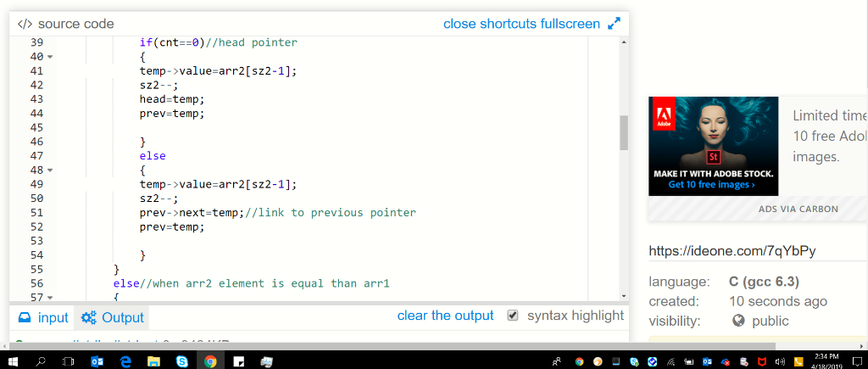Image resolution: width=868 pixels, height=369 pixels.
Task: Click the clear the output link
Action: coord(445,316)
